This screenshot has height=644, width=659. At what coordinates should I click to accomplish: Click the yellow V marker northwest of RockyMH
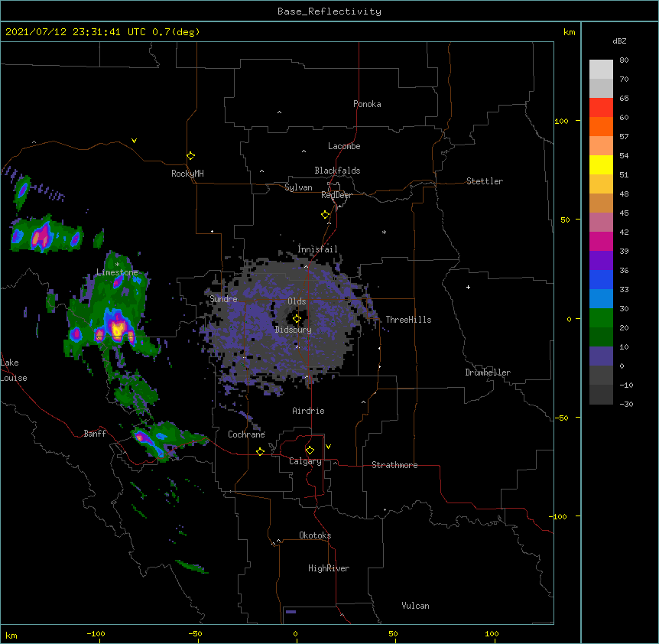point(134,141)
